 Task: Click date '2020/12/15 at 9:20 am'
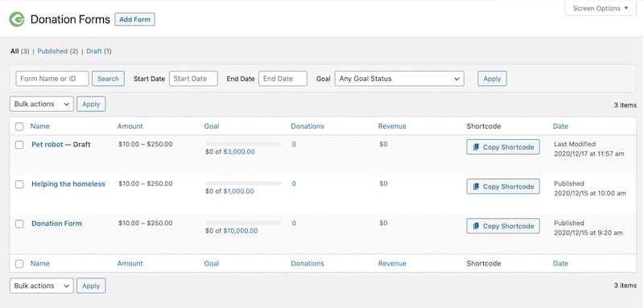pyautogui.click(x=588, y=233)
